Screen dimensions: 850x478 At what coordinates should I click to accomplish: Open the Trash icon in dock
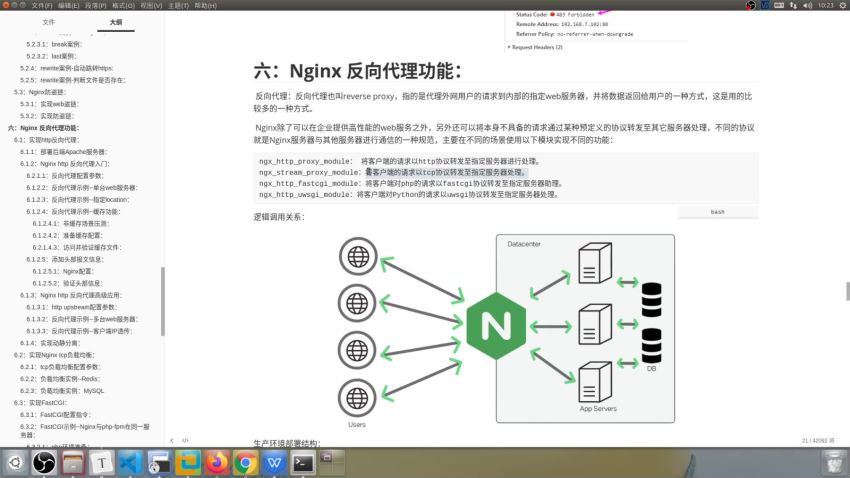pos(831,462)
